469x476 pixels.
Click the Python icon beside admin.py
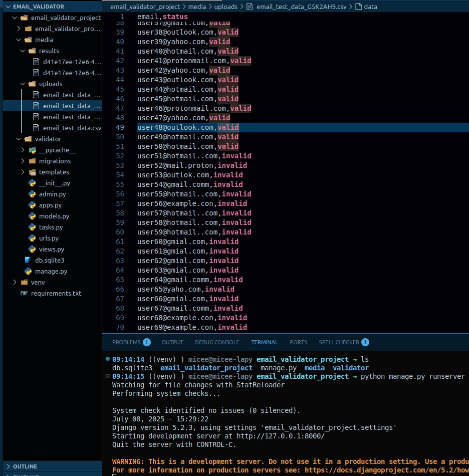tap(32, 194)
